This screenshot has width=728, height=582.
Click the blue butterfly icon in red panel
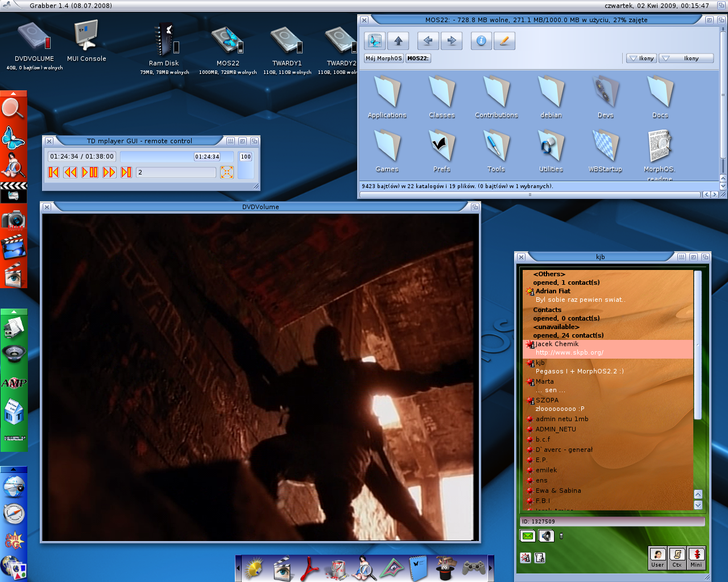pos(13,137)
